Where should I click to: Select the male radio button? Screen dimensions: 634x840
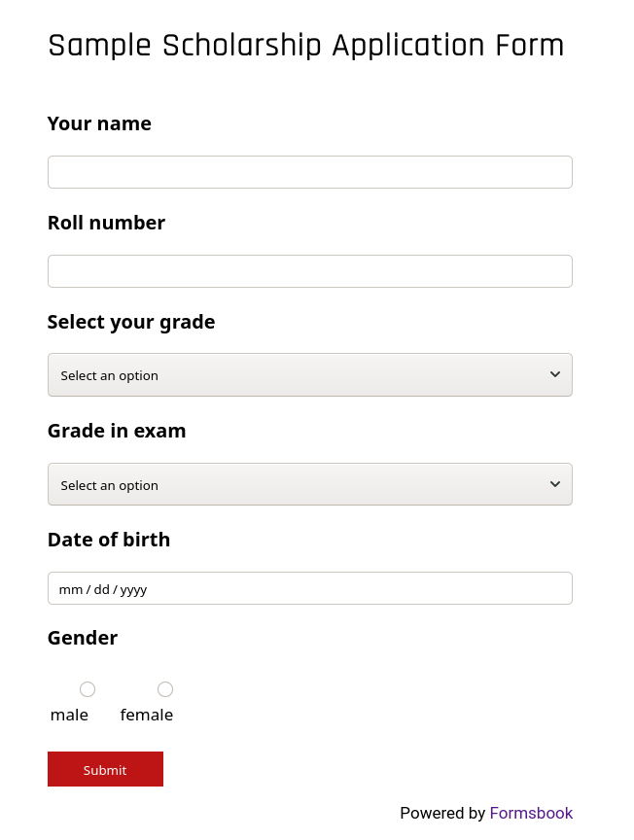click(88, 689)
